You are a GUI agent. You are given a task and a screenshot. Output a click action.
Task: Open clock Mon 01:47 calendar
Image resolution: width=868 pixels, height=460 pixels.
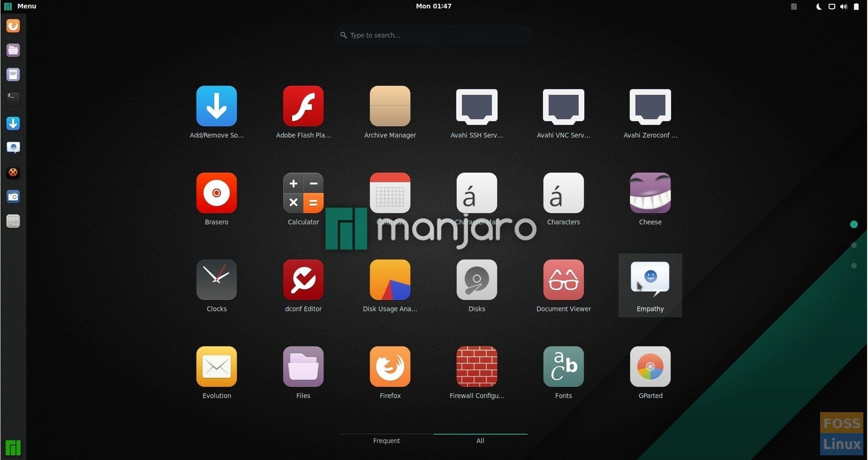(x=433, y=6)
